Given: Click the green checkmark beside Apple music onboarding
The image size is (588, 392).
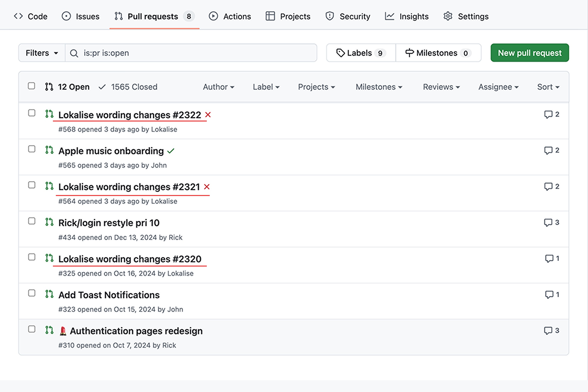Looking at the screenshot, I should pyautogui.click(x=171, y=151).
